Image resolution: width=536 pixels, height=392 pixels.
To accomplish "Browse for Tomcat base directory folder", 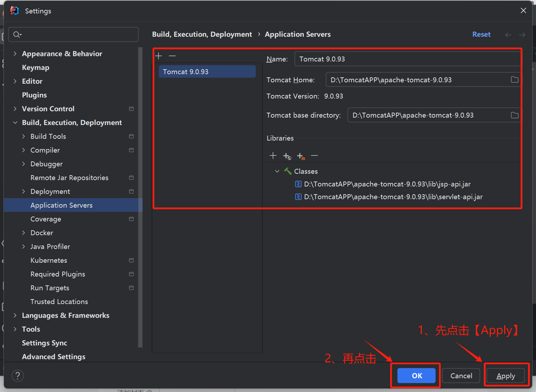I will [514, 115].
